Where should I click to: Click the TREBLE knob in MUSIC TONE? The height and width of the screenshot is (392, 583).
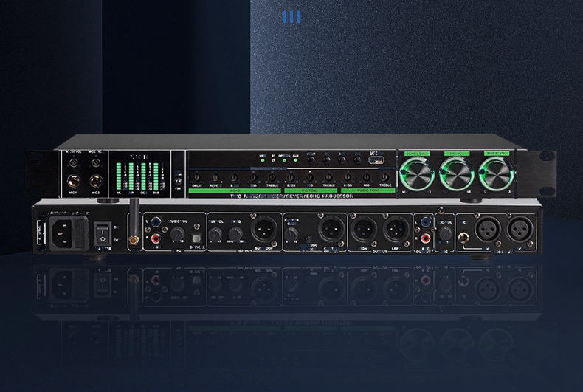(x=384, y=177)
